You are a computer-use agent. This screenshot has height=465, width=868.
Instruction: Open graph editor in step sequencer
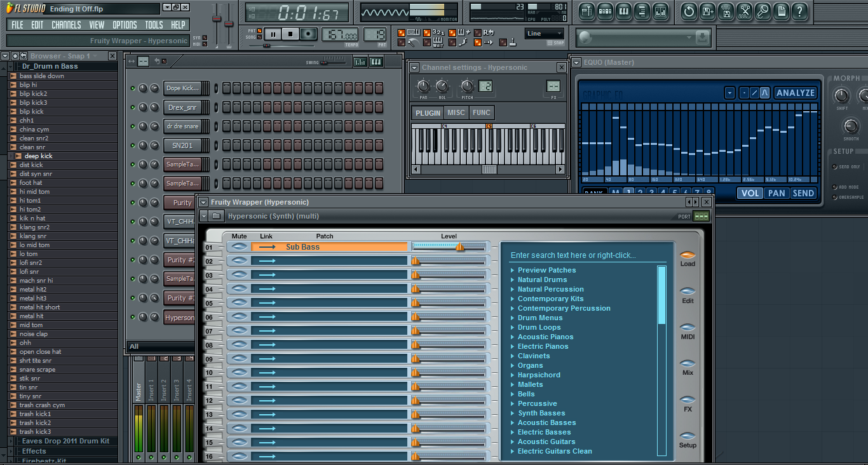click(x=360, y=62)
